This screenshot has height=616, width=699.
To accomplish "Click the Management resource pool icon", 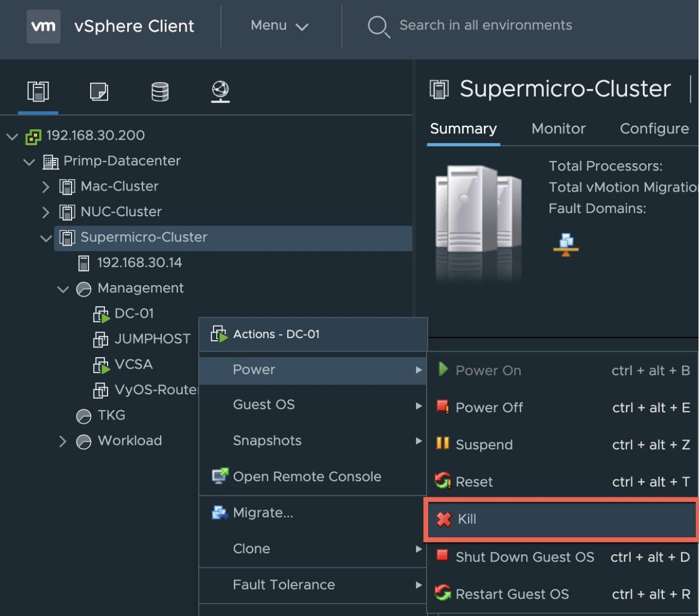I will [x=84, y=289].
